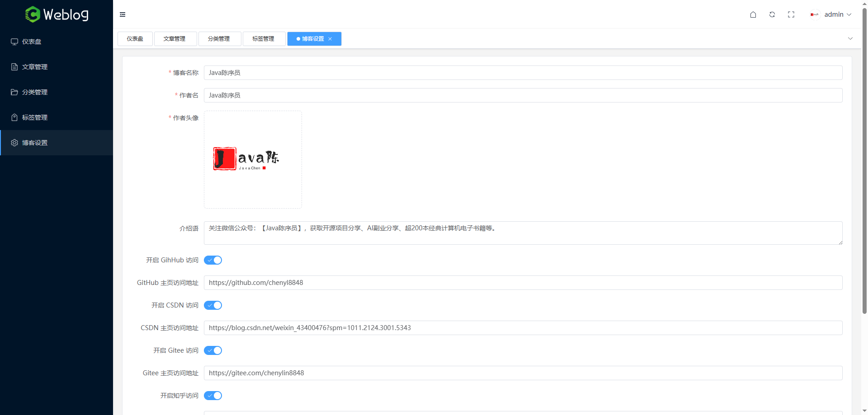Open 仪表盘 from the sidebar

[x=32, y=42]
